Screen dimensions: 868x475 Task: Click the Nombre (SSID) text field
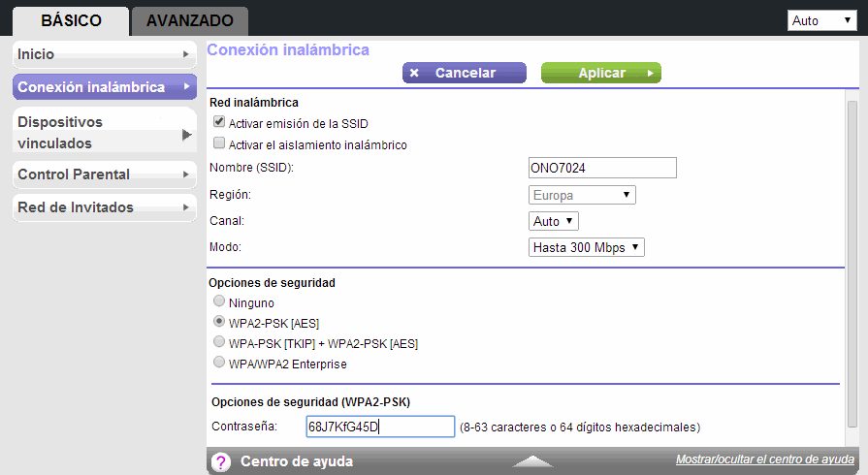click(x=601, y=168)
